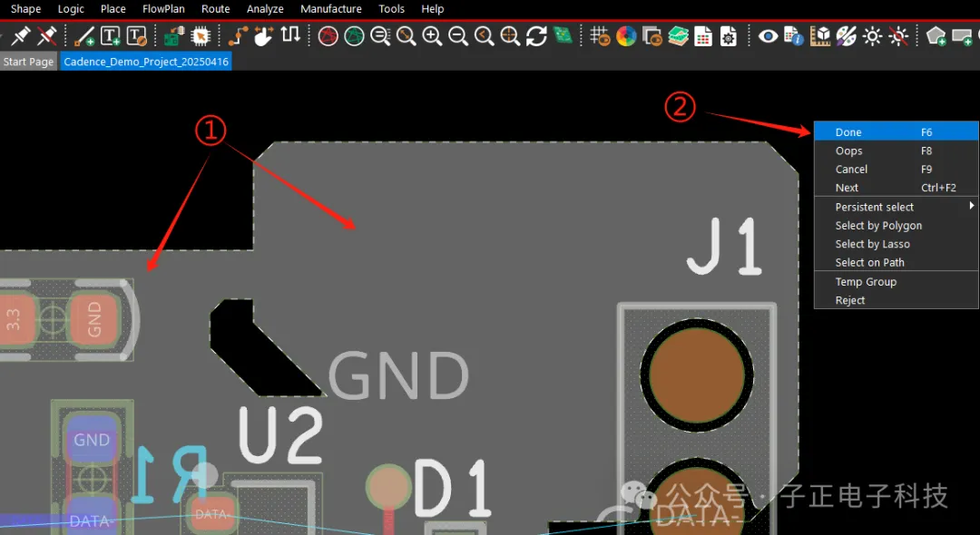Click the large GND net label
This screenshot has width=980, height=535.
tap(398, 375)
